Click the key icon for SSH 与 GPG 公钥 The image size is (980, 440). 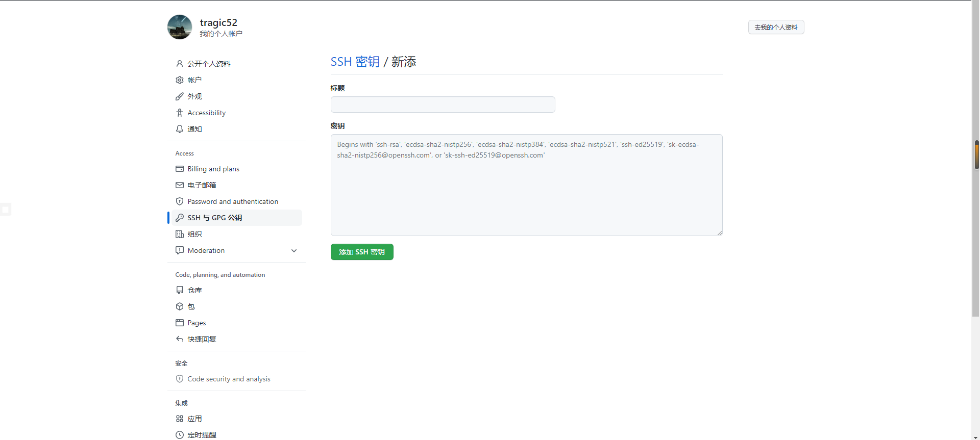[180, 218]
